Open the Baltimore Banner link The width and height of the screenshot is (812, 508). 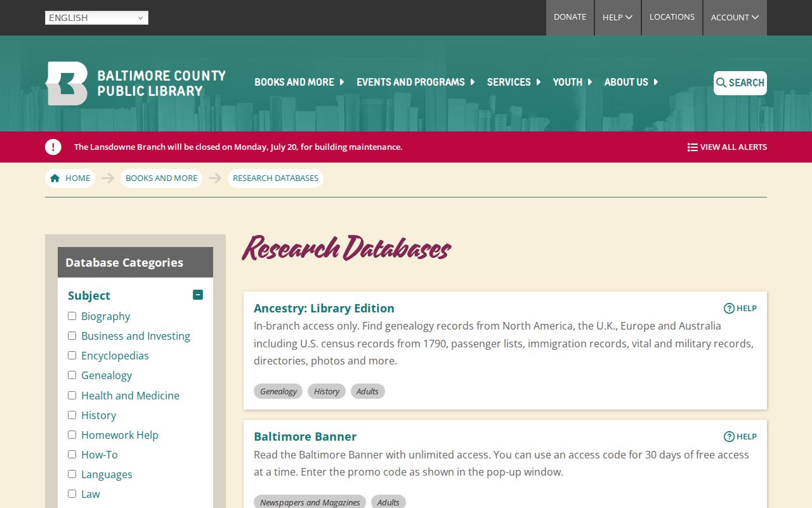[305, 437]
